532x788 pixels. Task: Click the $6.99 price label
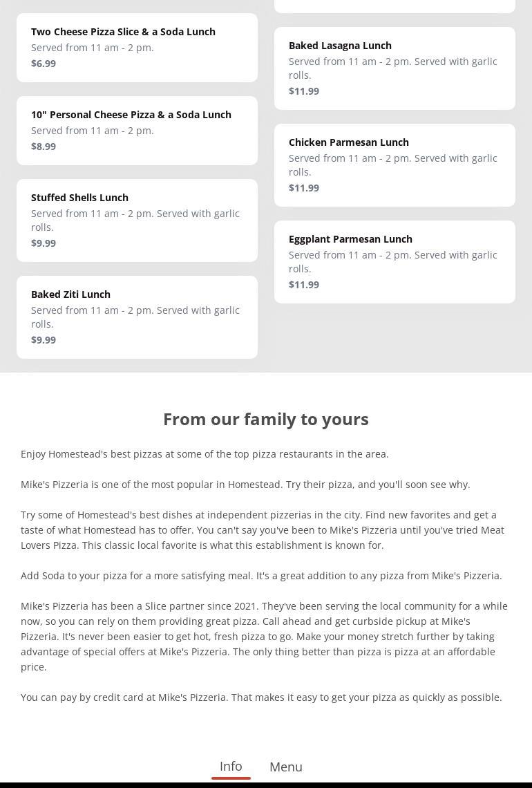point(44,64)
